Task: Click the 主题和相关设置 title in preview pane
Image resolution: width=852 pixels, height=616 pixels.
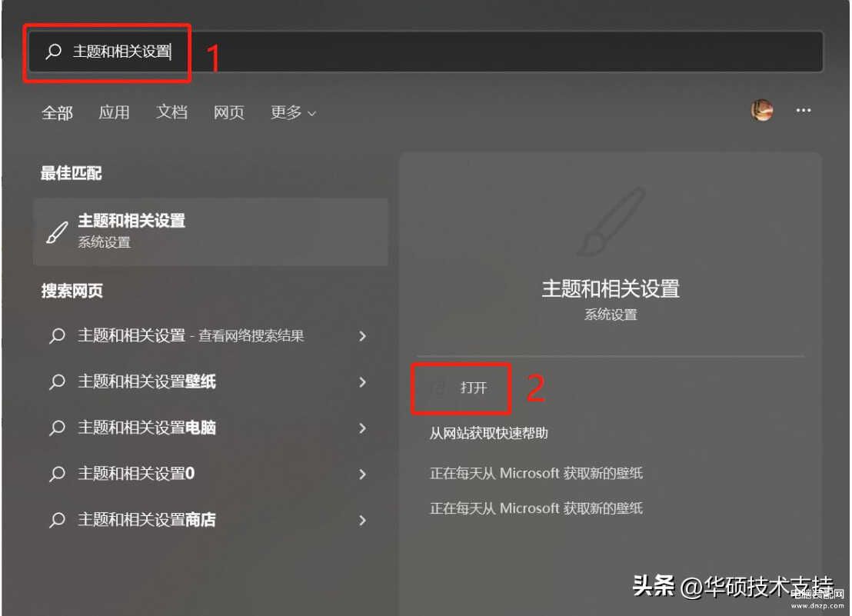Action: point(611,289)
